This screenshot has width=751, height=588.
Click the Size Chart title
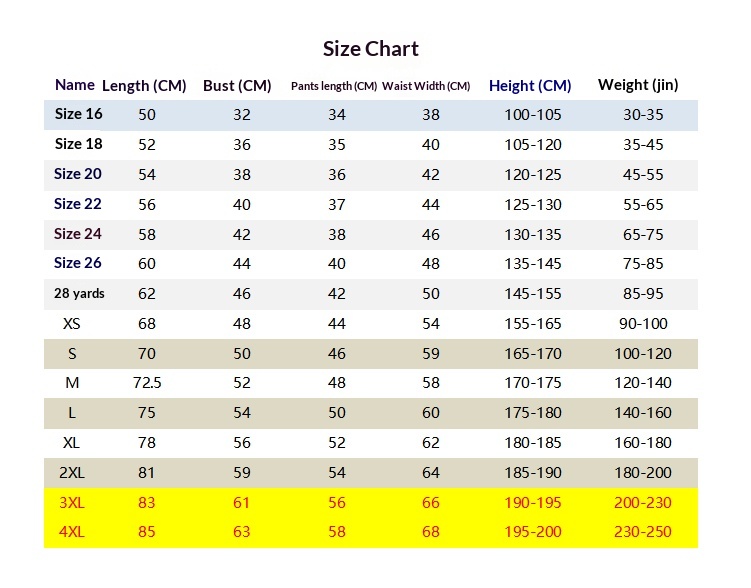point(370,49)
